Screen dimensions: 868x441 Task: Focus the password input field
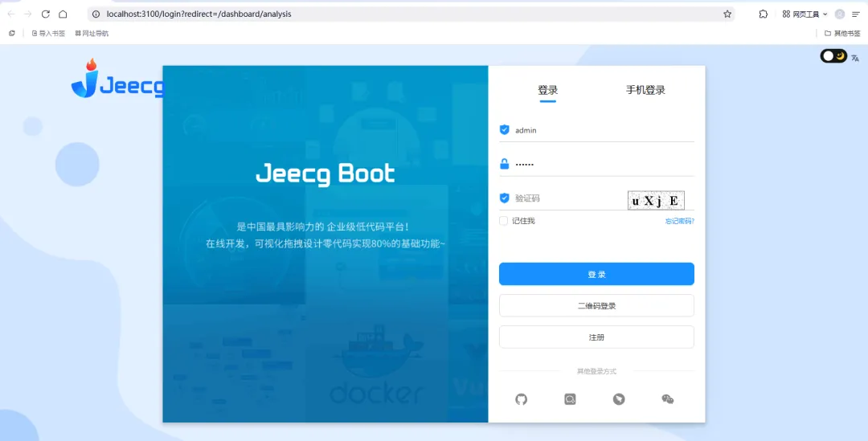point(596,165)
